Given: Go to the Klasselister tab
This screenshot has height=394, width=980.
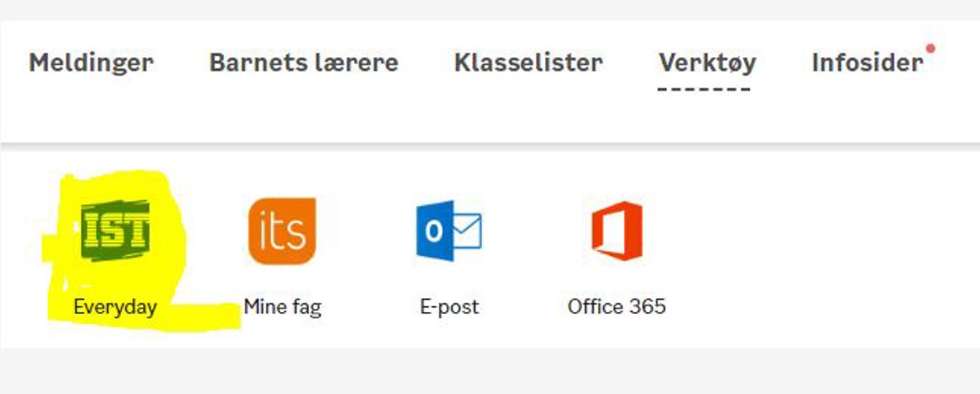Looking at the screenshot, I should (x=528, y=63).
